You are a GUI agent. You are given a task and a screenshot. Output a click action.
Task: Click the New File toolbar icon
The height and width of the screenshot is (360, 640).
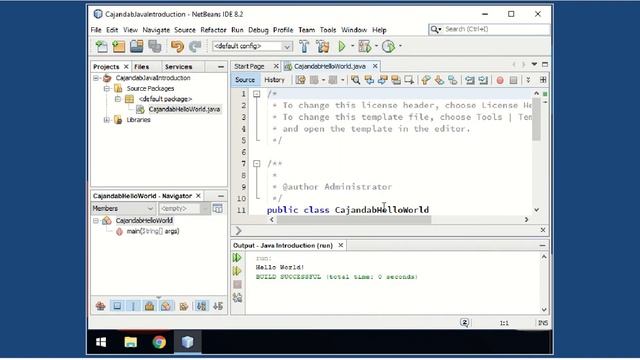tap(101, 47)
